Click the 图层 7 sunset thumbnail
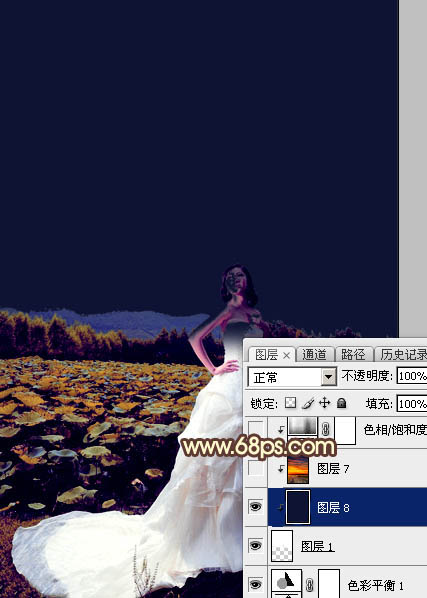 point(298,469)
